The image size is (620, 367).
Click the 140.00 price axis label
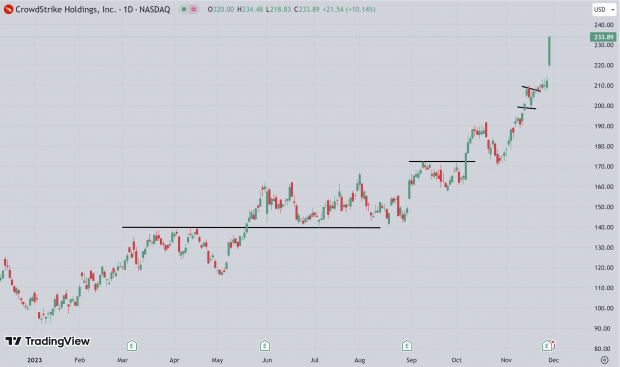(604, 227)
